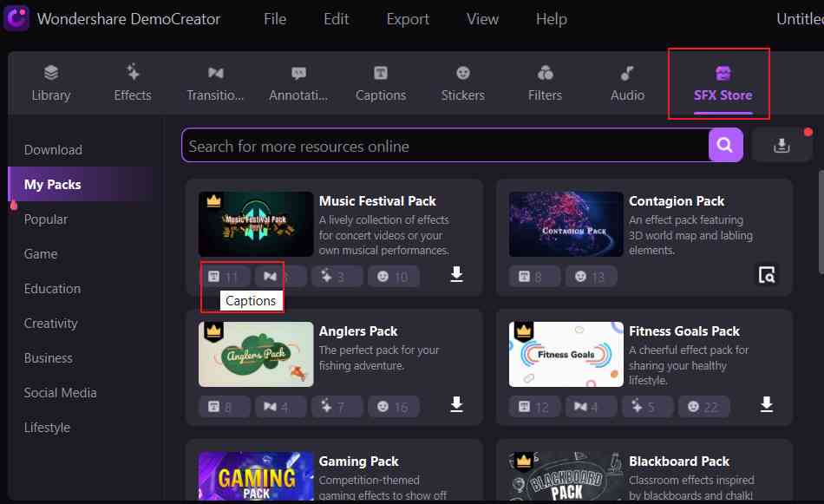
Task: Select the Creativity category
Action: (x=50, y=324)
